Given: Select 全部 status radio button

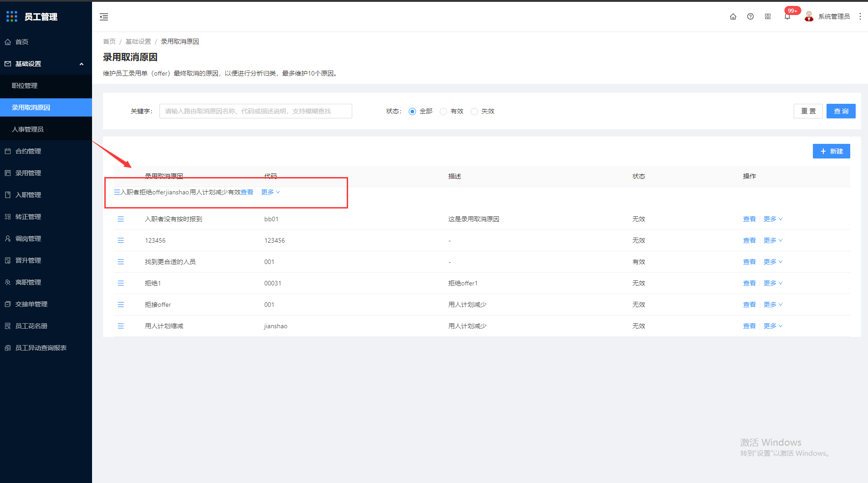Looking at the screenshot, I should pos(412,112).
